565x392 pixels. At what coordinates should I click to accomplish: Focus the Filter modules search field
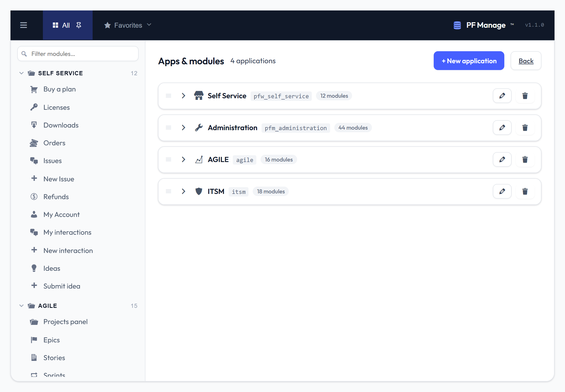[78, 54]
